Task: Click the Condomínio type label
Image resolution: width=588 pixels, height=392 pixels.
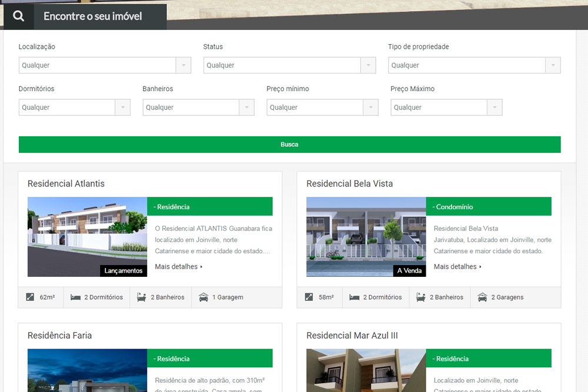Action: 453,207
